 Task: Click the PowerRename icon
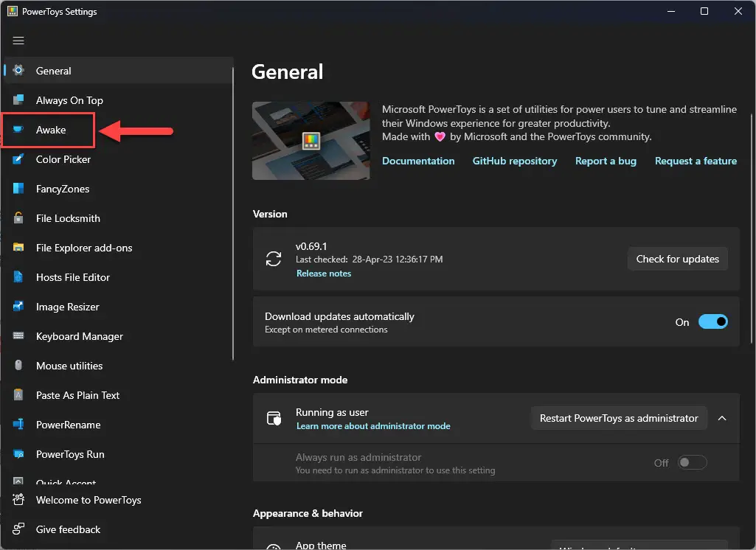click(18, 424)
